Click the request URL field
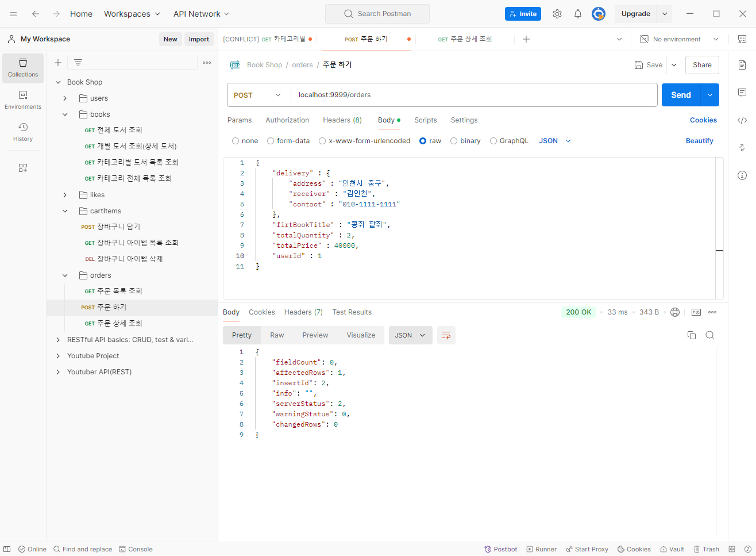756x556 pixels. pos(474,95)
